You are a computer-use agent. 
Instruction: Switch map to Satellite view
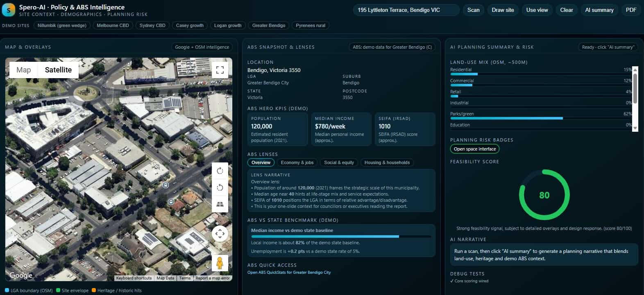tap(58, 70)
